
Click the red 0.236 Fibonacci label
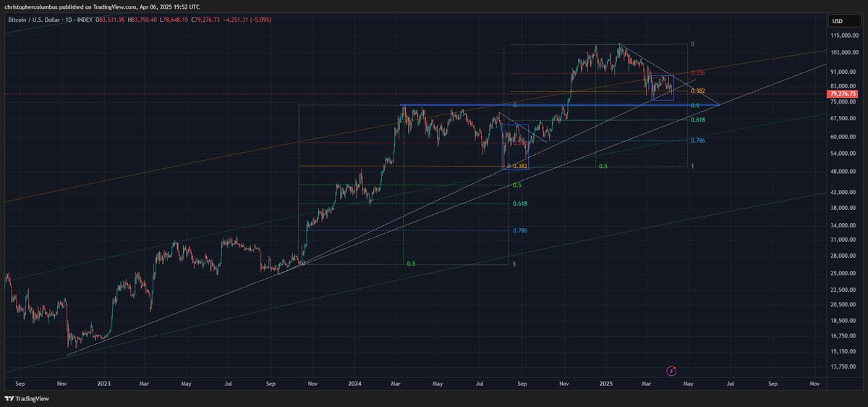click(698, 73)
